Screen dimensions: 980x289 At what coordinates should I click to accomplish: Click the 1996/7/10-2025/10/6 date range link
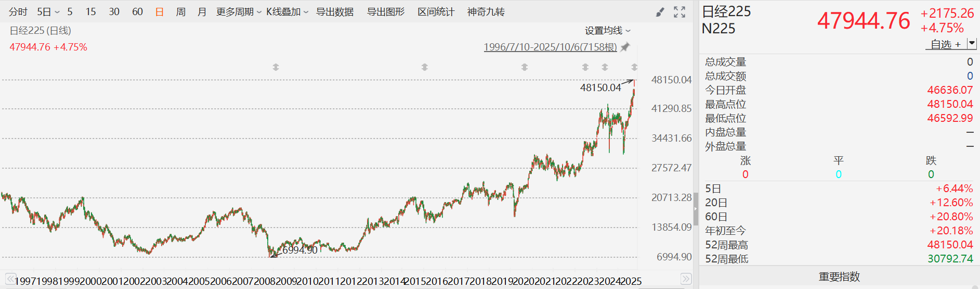(x=550, y=47)
